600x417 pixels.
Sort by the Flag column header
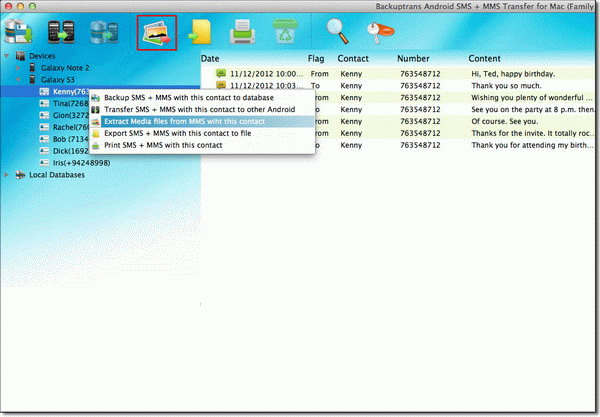pos(316,59)
